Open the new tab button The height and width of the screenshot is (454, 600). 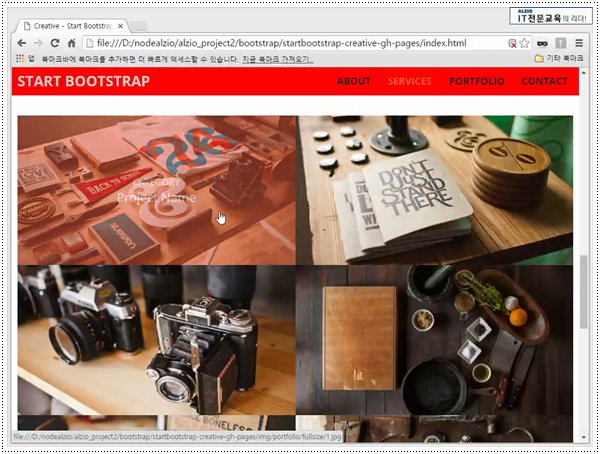tap(139, 26)
